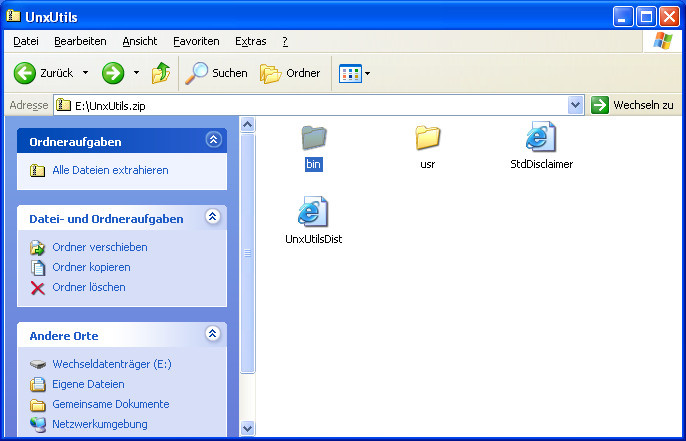Collapse the Andere Orte panel
Viewport: 686px width, 441px height.
point(212,335)
